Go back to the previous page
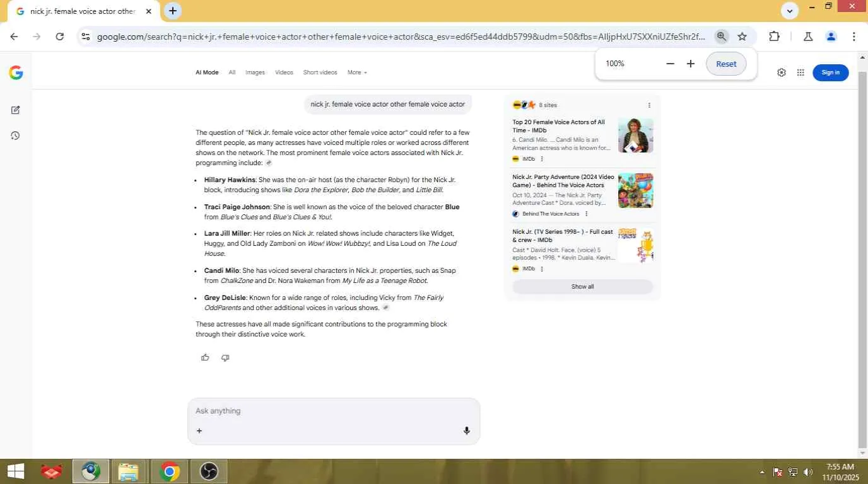This screenshot has width=868, height=484. pos(14,37)
